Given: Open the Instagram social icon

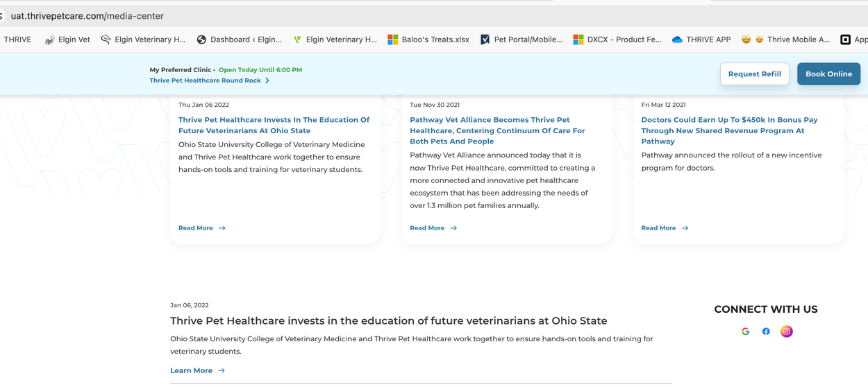Looking at the screenshot, I should [x=786, y=332].
